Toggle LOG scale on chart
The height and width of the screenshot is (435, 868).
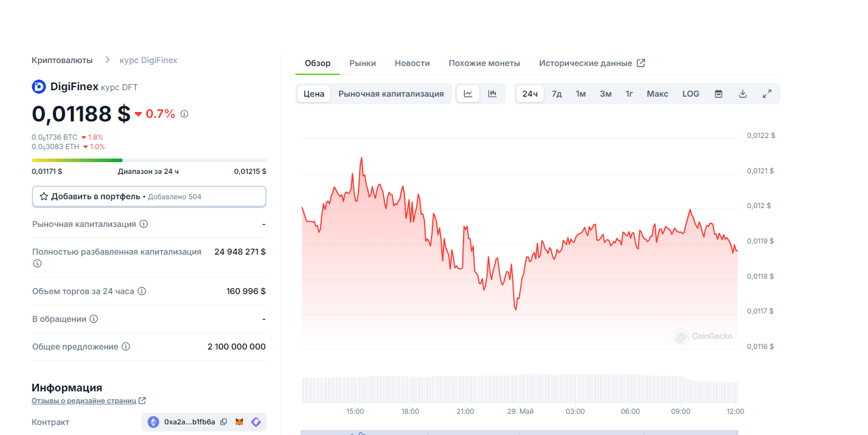691,94
